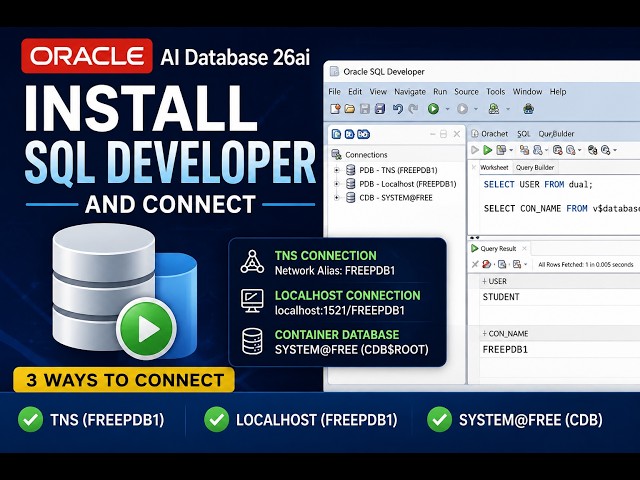Click the database icon beside PDB - TNS (FREEPDB1)
The height and width of the screenshot is (480, 640).
[350, 170]
